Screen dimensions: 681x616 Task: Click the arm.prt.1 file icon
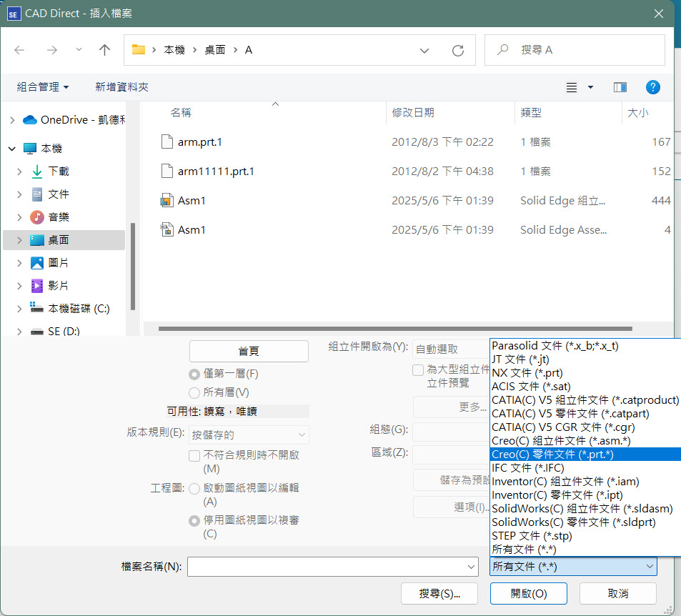(x=167, y=141)
